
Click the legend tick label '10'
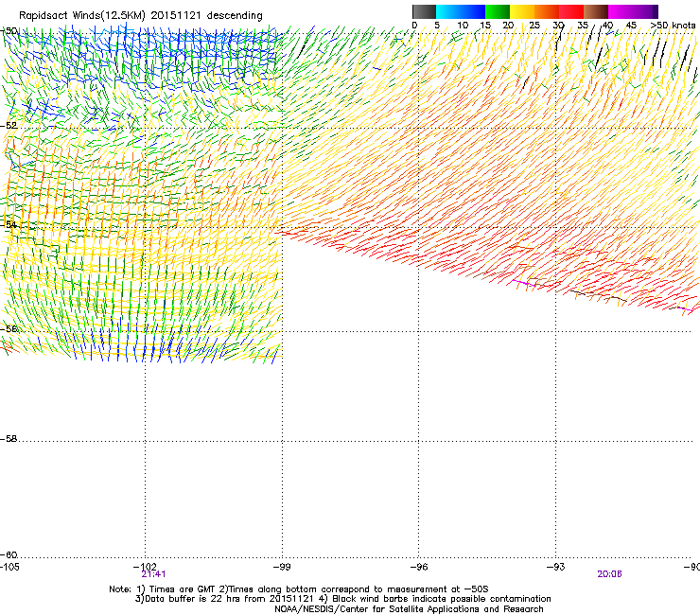[463, 26]
